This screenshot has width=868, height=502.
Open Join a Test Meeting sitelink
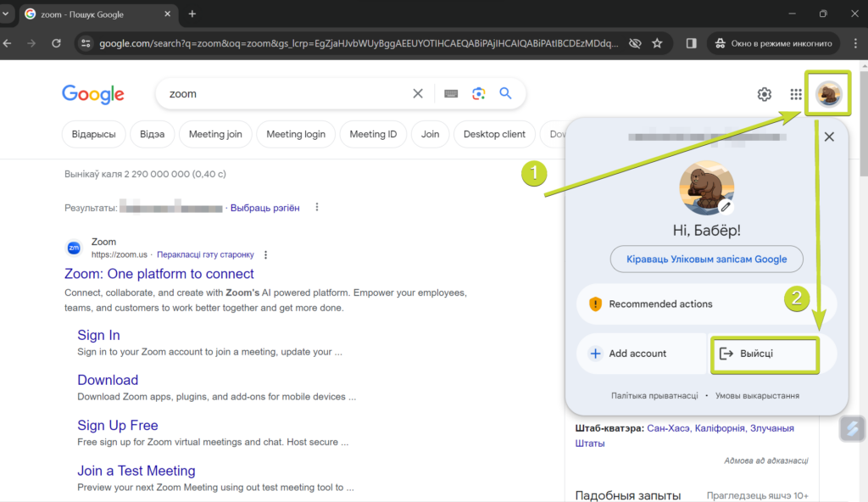click(x=136, y=471)
